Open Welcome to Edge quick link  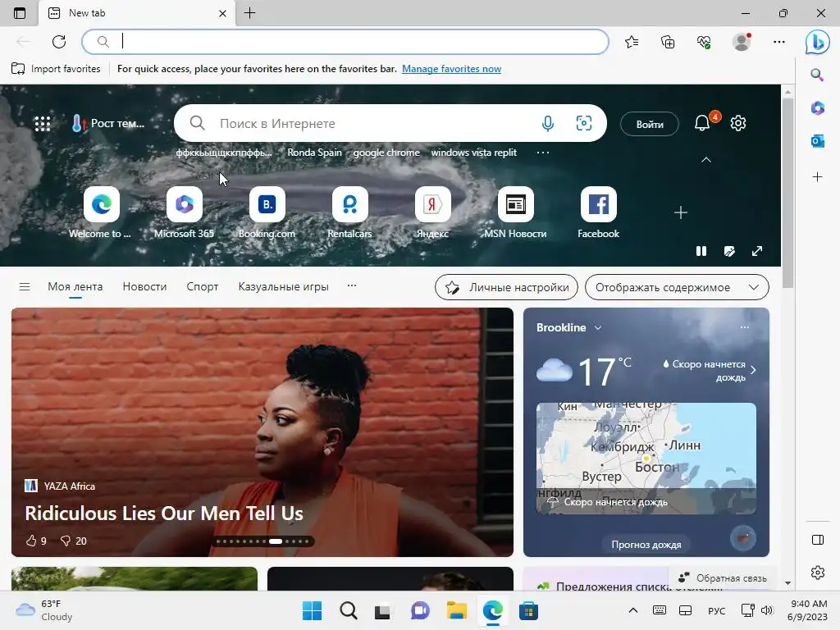tap(101, 212)
